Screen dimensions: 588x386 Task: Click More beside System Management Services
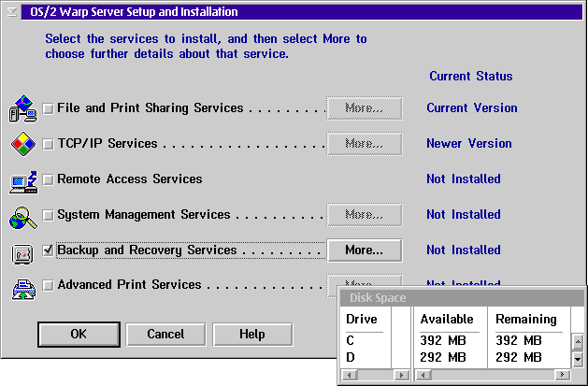click(x=365, y=215)
